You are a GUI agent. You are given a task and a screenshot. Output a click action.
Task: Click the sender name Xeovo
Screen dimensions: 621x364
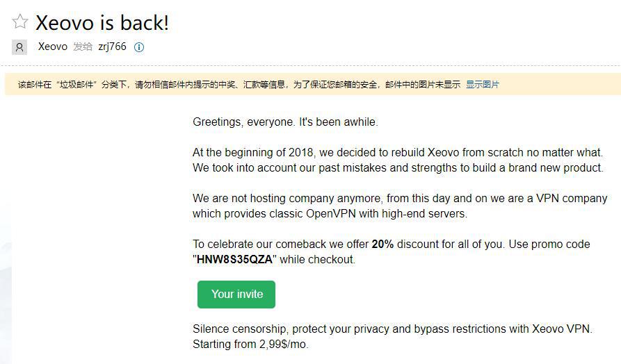[x=53, y=47]
